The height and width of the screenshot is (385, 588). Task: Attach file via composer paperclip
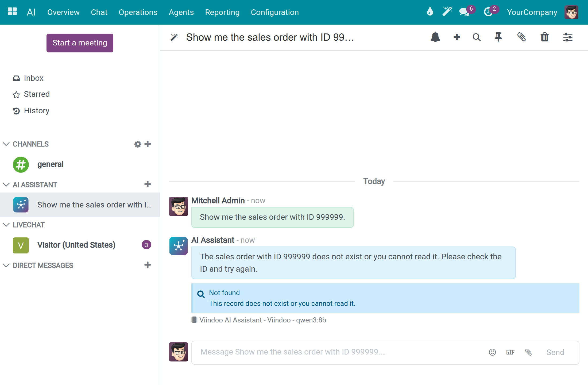(528, 352)
